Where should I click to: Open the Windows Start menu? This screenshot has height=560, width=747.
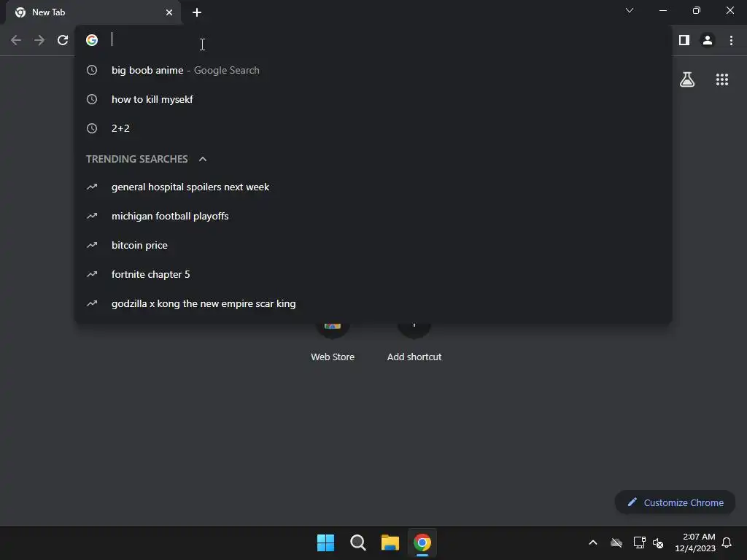click(x=326, y=542)
